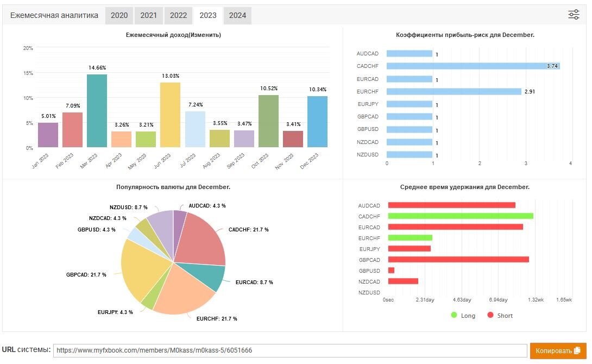Click the Nov 2023 red bar
The image size is (592, 364).
click(293, 139)
